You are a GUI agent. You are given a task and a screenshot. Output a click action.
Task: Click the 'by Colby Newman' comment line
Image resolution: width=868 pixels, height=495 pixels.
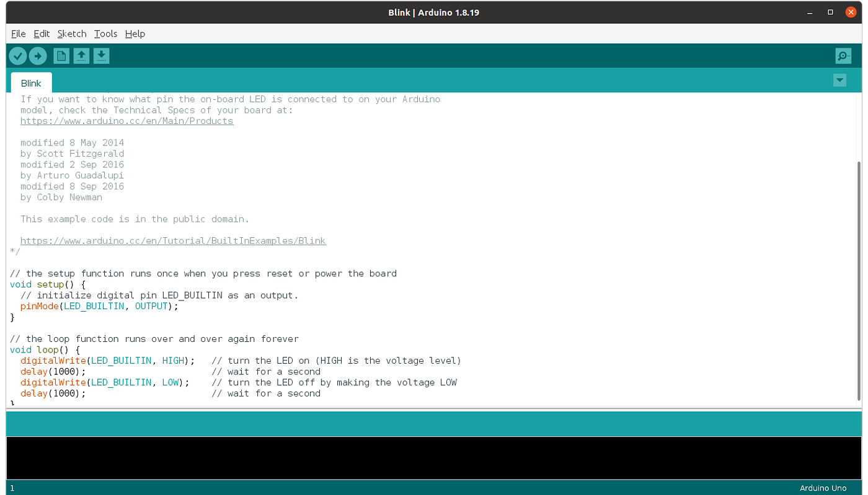pyautogui.click(x=61, y=197)
